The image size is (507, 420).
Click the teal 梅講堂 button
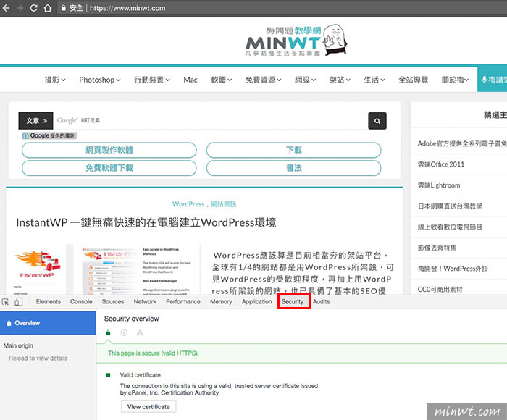coord(492,80)
